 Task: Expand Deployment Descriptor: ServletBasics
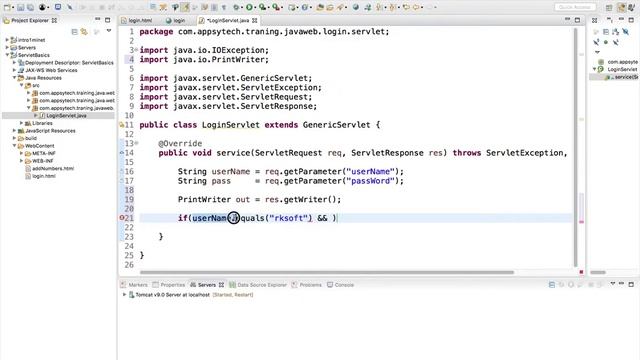[x=14, y=62]
